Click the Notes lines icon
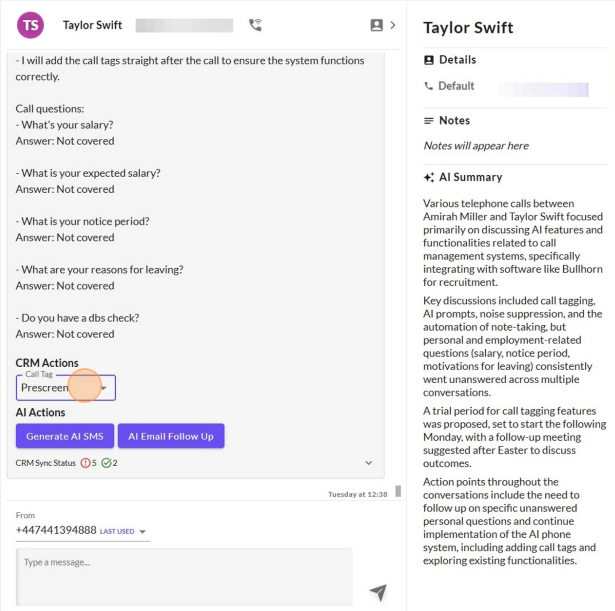Viewport: 615px width, 611px height. click(x=429, y=121)
